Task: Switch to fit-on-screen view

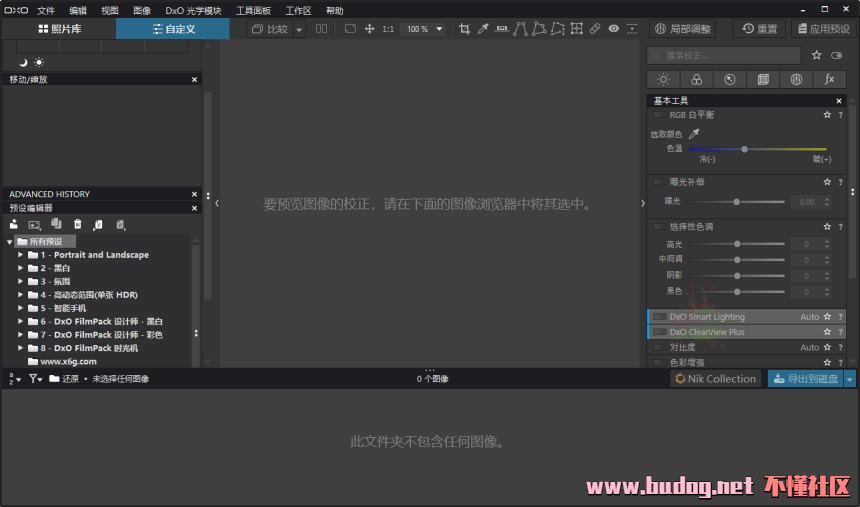Action: [350, 29]
